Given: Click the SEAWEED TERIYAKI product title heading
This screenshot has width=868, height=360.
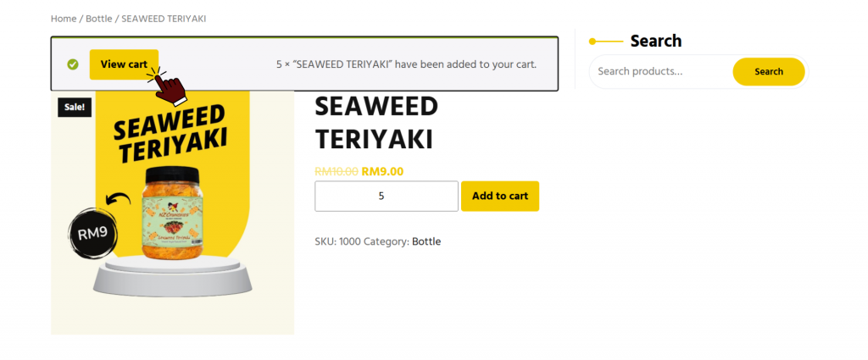Looking at the screenshot, I should click(x=376, y=123).
